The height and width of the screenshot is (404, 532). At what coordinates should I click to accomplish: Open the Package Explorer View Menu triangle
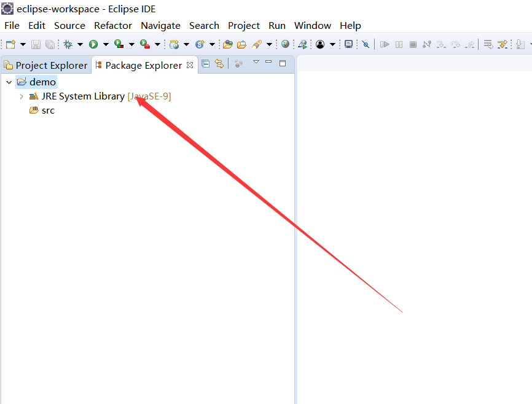point(256,62)
